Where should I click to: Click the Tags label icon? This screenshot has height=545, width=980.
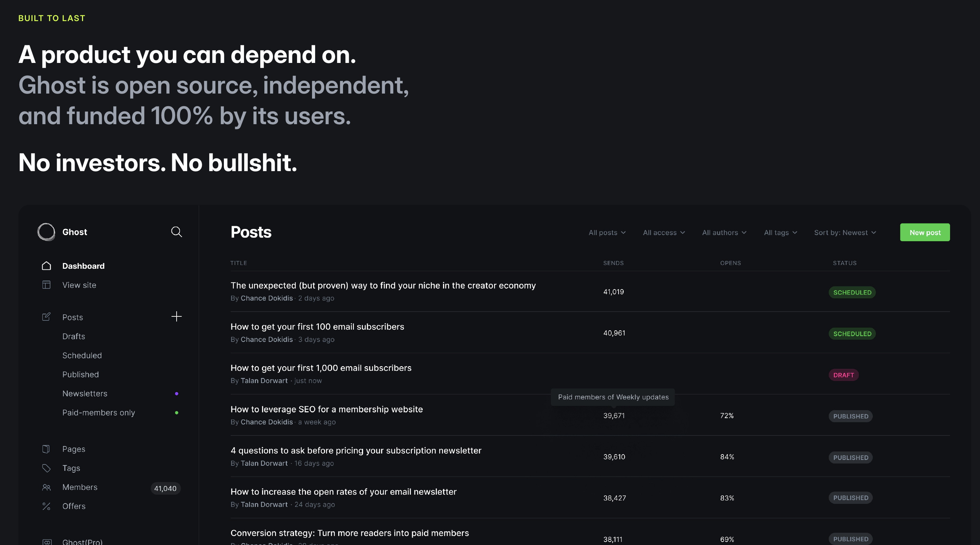pyautogui.click(x=46, y=468)
